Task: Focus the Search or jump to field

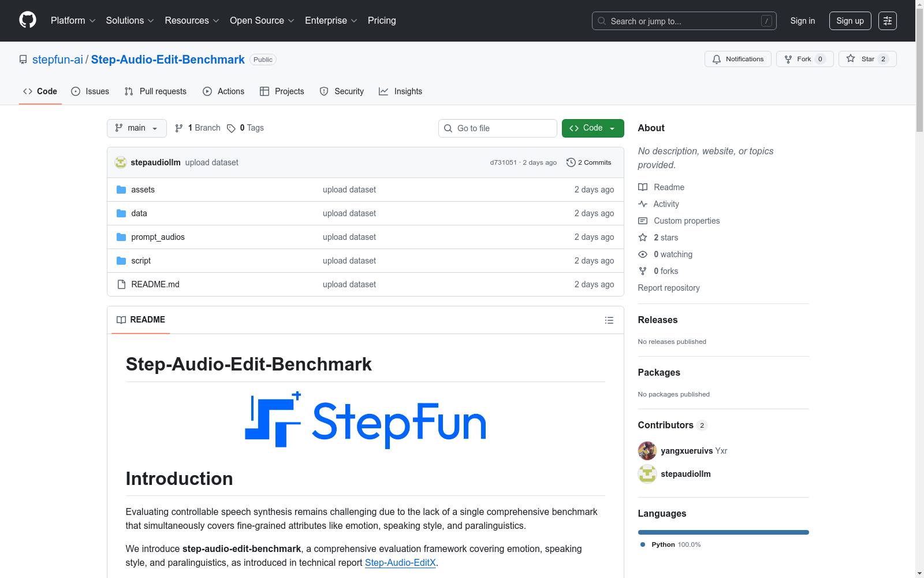Action: 684,21
